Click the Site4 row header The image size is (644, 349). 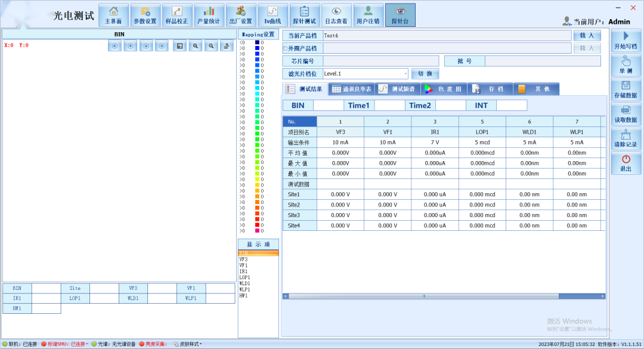coord(300,226)
